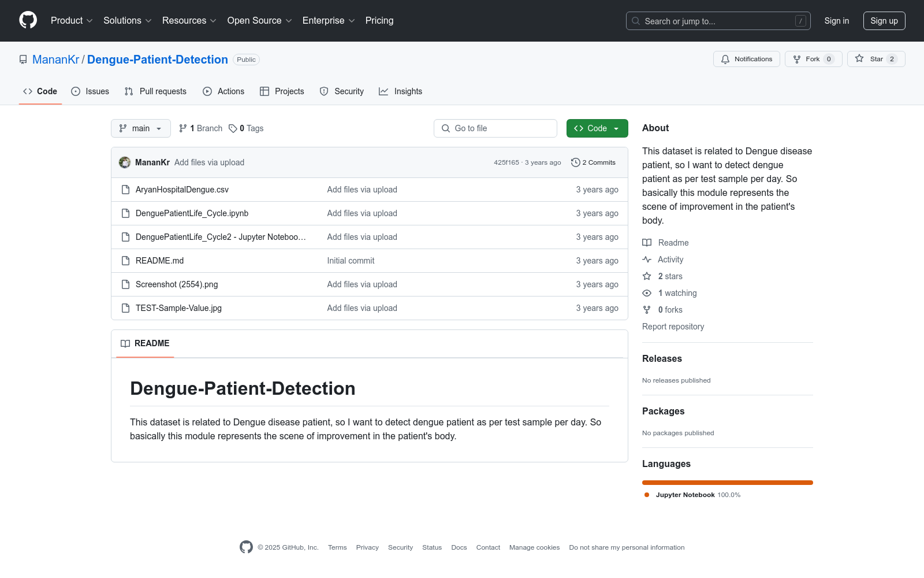Click the GitHub logo in the footer
This screenshot has height=578, width=924.
click(246, 547)
